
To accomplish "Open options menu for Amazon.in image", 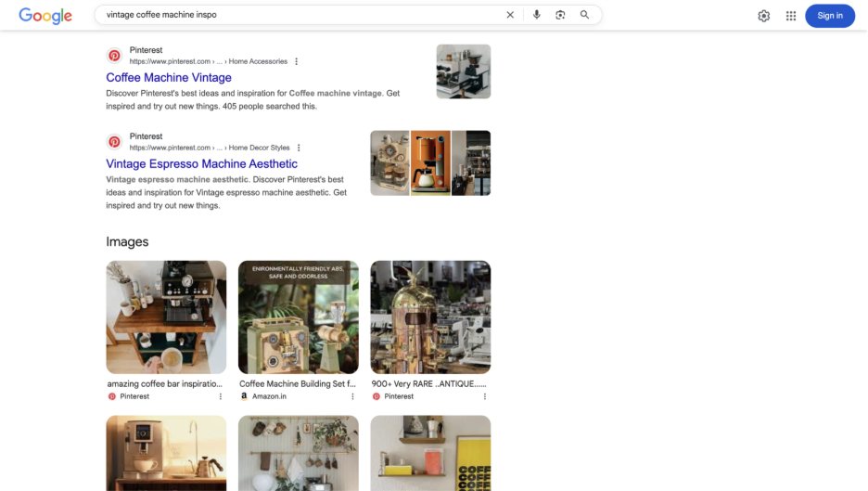I will pos(352,396).
